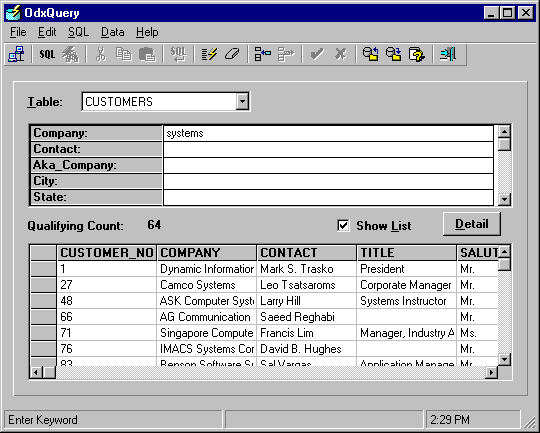
Task: Click the insert field arrow icon
Action: pos(263,54)
